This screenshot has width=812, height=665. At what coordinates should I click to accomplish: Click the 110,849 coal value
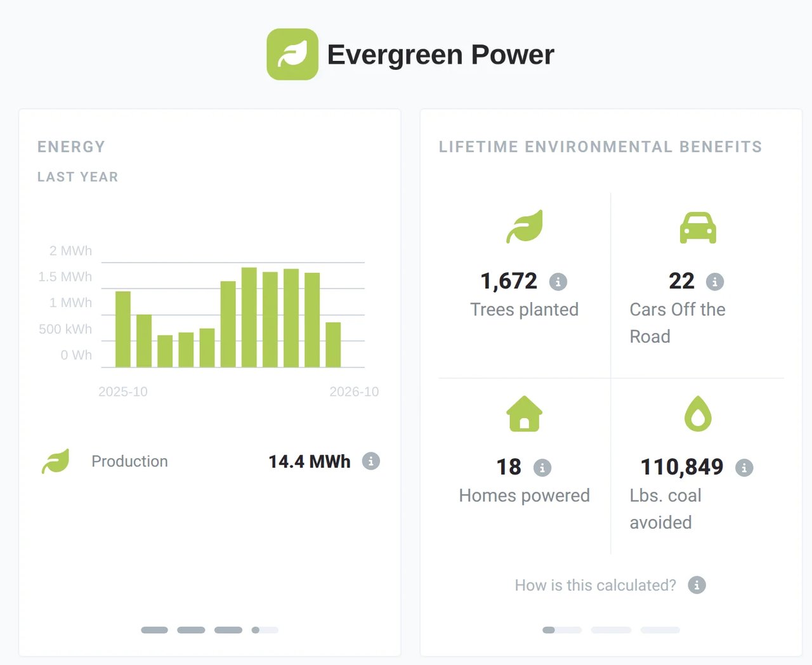coord(682,467)
